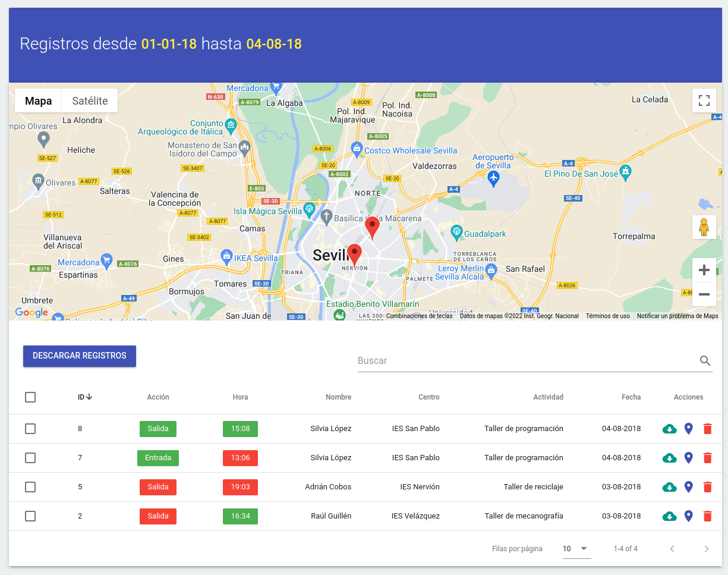Open Términos de uso link

pyautogui.click(x=608, y=316)
